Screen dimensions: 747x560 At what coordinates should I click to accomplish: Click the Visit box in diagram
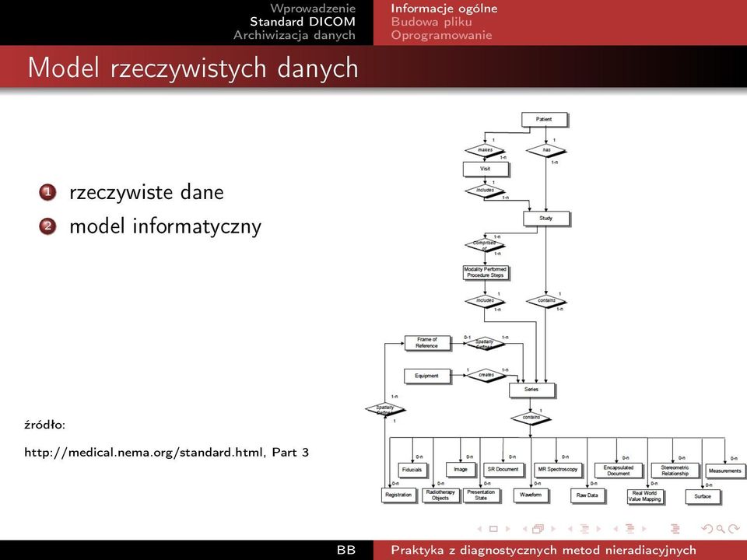pos(486,169)
